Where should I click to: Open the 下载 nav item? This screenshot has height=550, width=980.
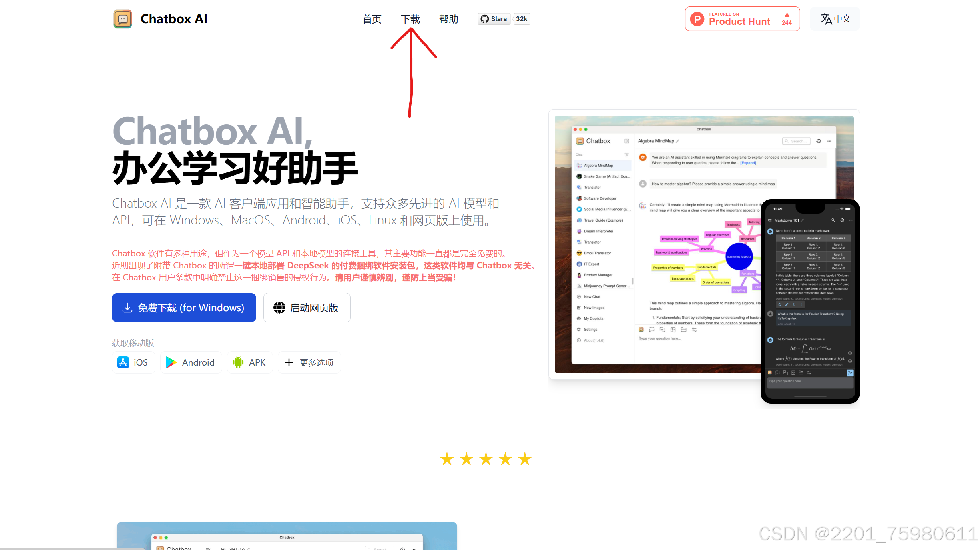click(x=410, y=19)
